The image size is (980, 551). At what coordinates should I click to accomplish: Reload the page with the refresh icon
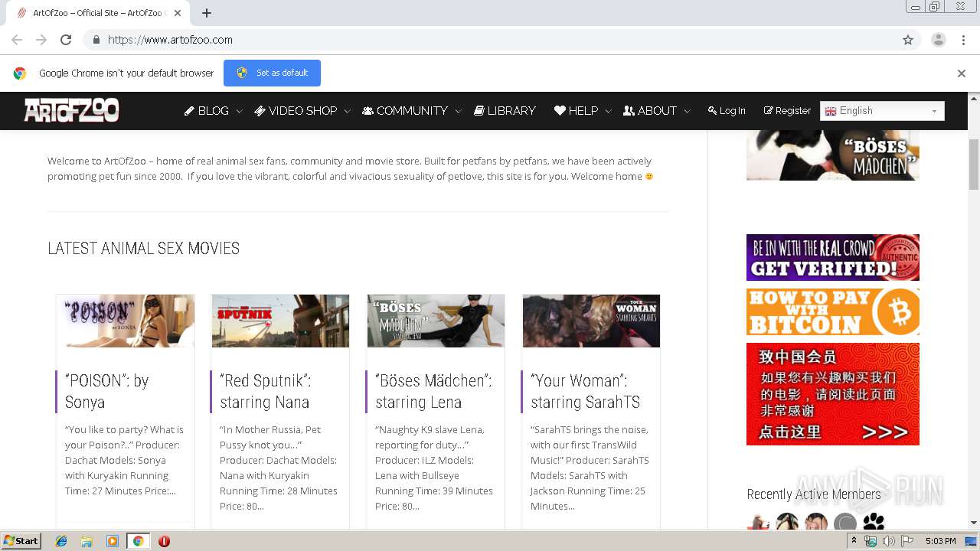coord(66,40)
